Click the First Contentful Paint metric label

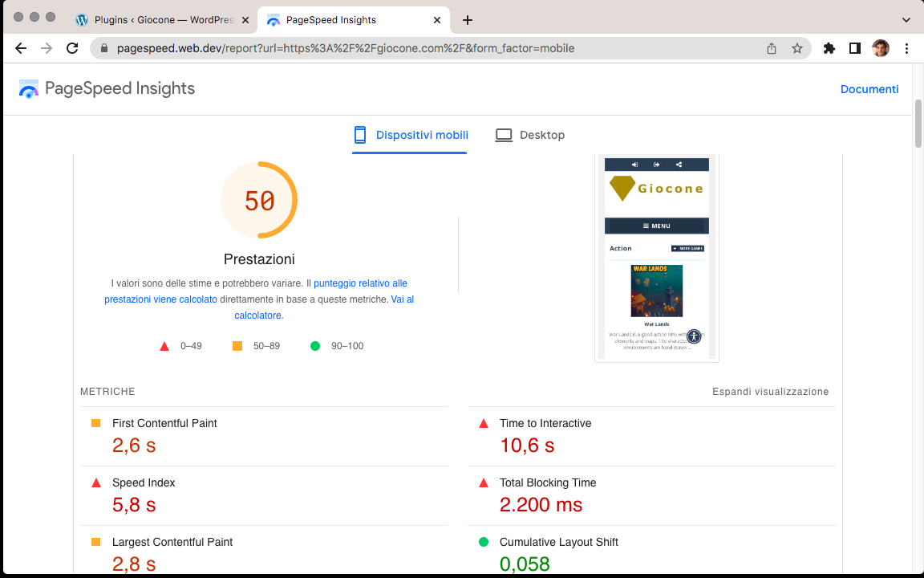click(x=164, y=424)
